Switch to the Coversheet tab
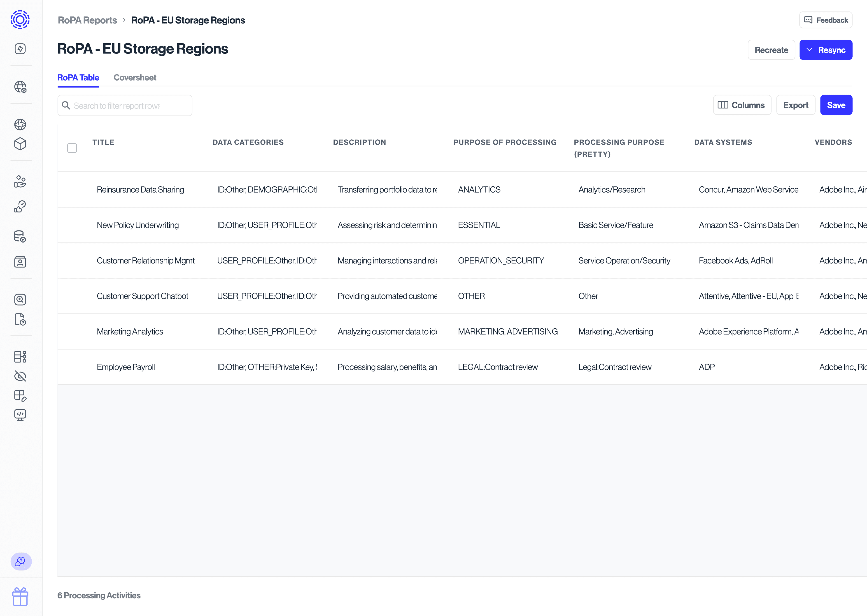The height and width of the screenshot is (616, 867). point(135,77)
